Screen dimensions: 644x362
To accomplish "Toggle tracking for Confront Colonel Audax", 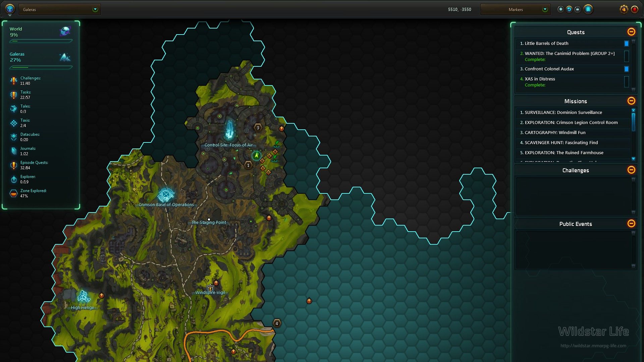I will pos(626,69).
